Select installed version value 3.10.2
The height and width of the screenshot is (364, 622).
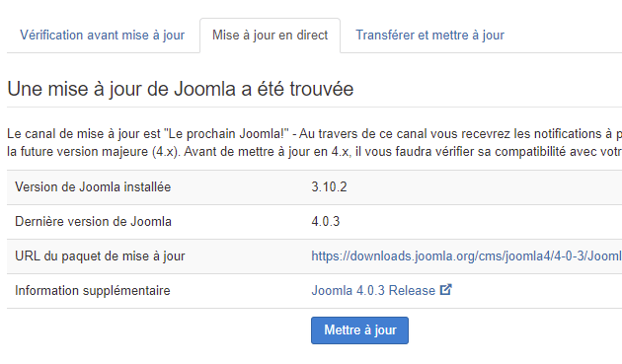(x=329, y=187)
